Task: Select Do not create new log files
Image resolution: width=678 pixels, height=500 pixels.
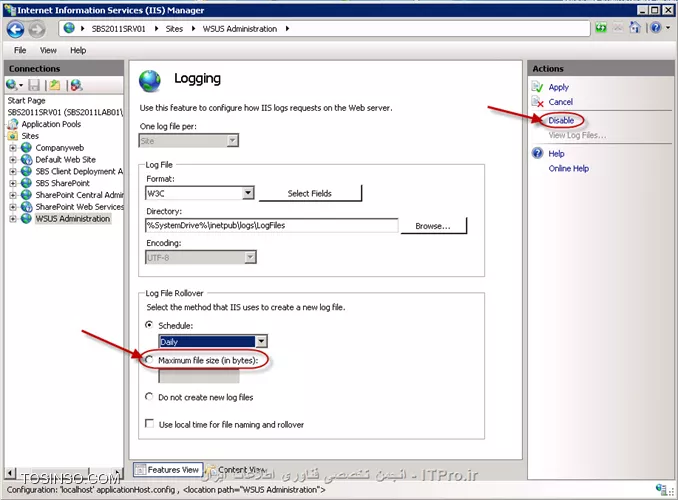Action: [x=149, y=397]
